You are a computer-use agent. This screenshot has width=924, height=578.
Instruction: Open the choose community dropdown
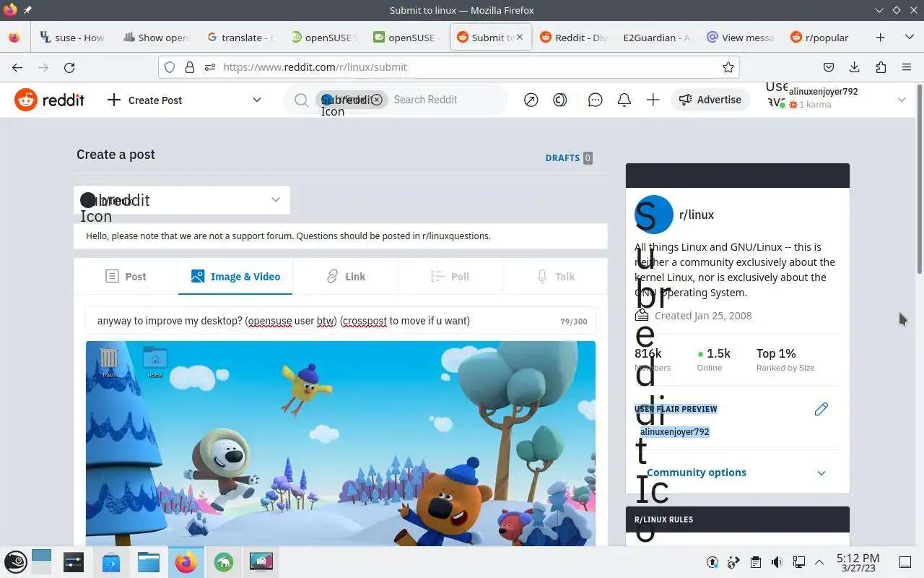click(182, 200)
